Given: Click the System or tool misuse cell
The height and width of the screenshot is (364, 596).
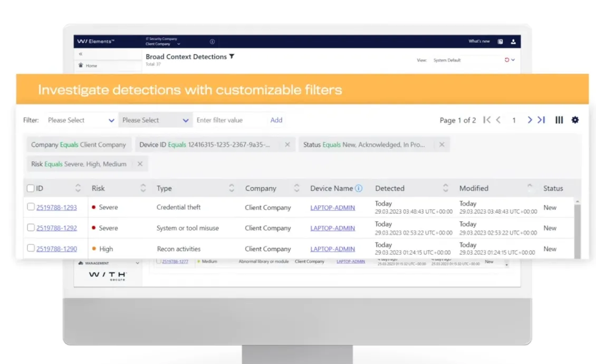Looking at the screenshot, I should [188, 228].
